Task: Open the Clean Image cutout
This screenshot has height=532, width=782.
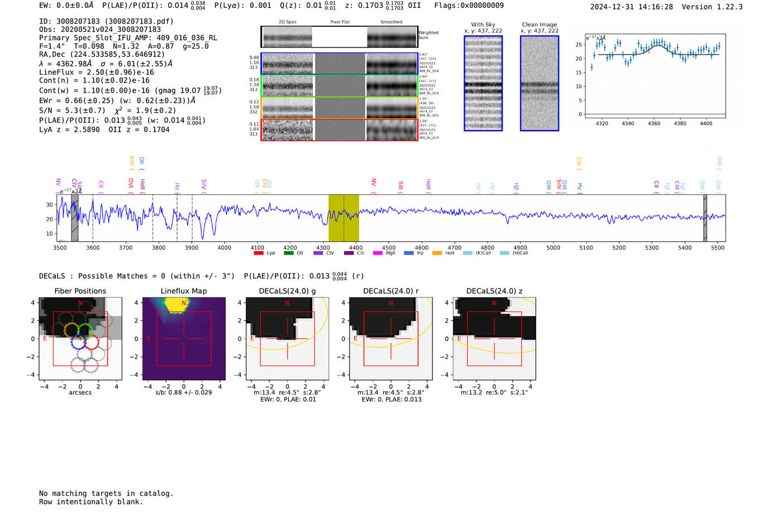Action: click(x=540, y=83)
